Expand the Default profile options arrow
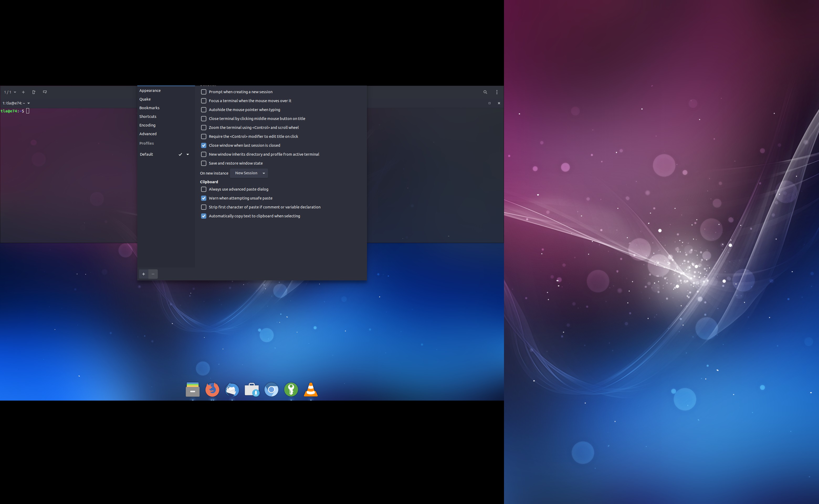 coord(187,154)
